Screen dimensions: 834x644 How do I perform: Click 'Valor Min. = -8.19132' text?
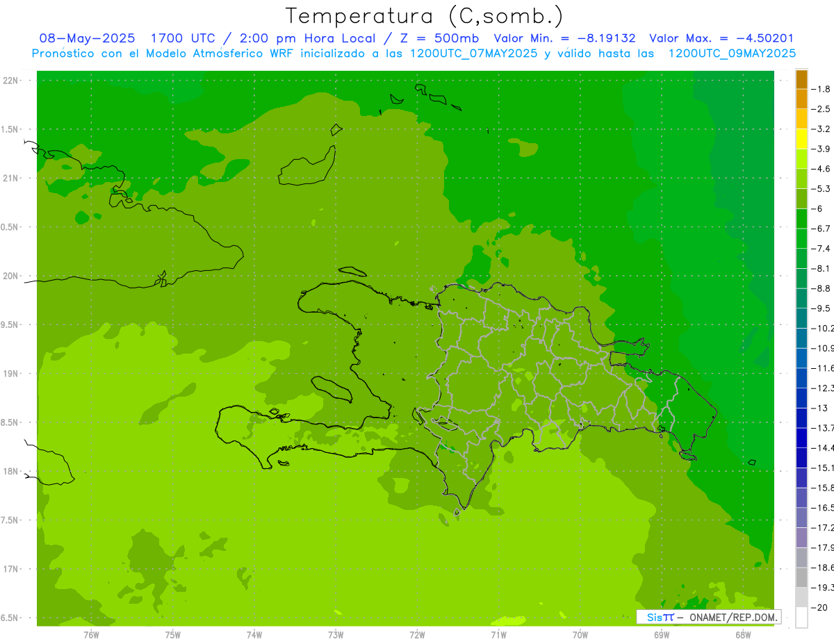(564, 38)
